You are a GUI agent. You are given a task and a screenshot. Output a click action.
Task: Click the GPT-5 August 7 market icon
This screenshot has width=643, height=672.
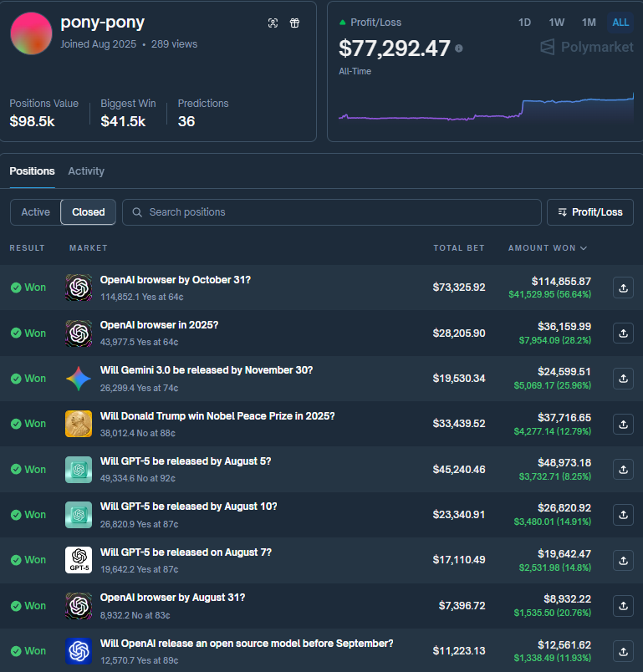point(79,560)
